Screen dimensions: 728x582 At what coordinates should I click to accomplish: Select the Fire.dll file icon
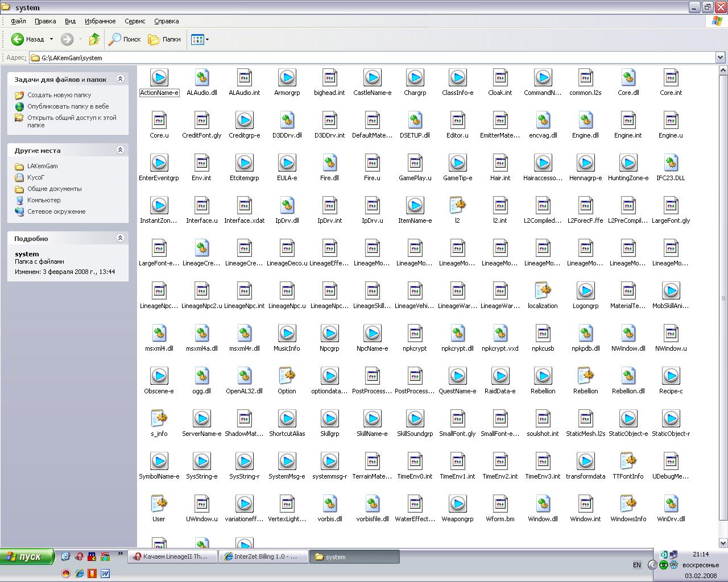click(x=330, y=163)
